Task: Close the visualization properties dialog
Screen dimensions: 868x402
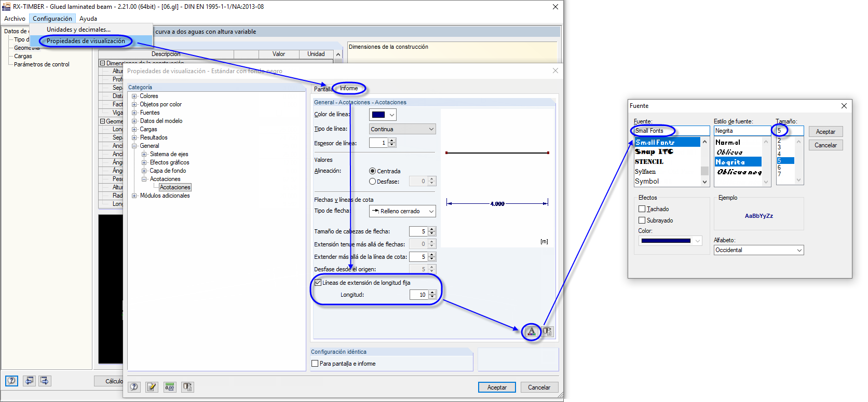Action: [x=555, y=71]
